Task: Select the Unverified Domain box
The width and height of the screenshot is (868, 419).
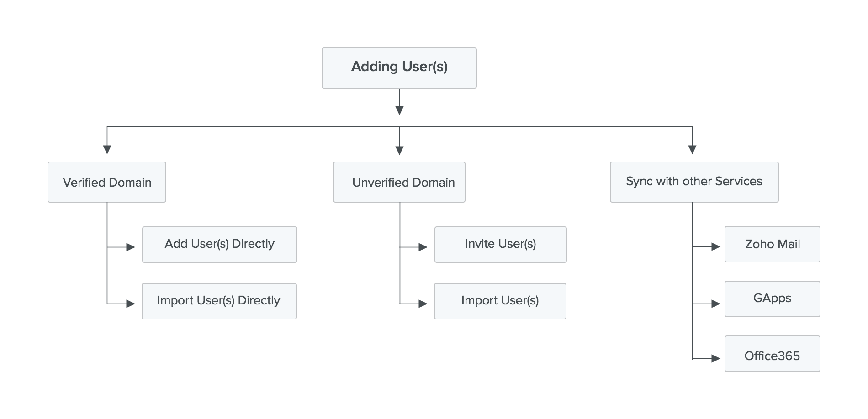Action: (x=399, y=182)
